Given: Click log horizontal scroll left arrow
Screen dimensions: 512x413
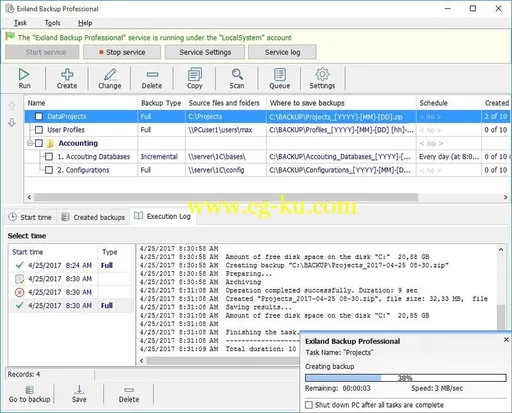Looking at the screenshot, I should point(142,361).
